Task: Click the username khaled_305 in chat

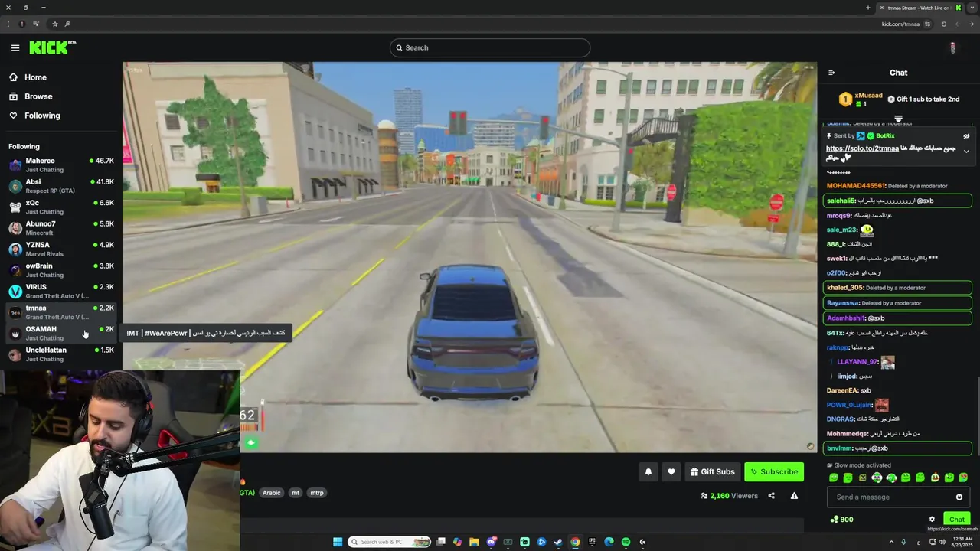Action: pos(845,288)
